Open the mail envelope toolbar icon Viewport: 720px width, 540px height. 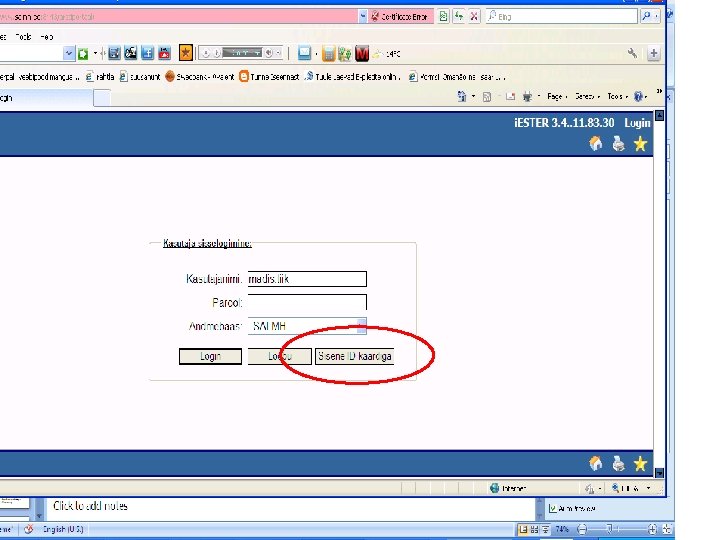[x=304, y=53]
